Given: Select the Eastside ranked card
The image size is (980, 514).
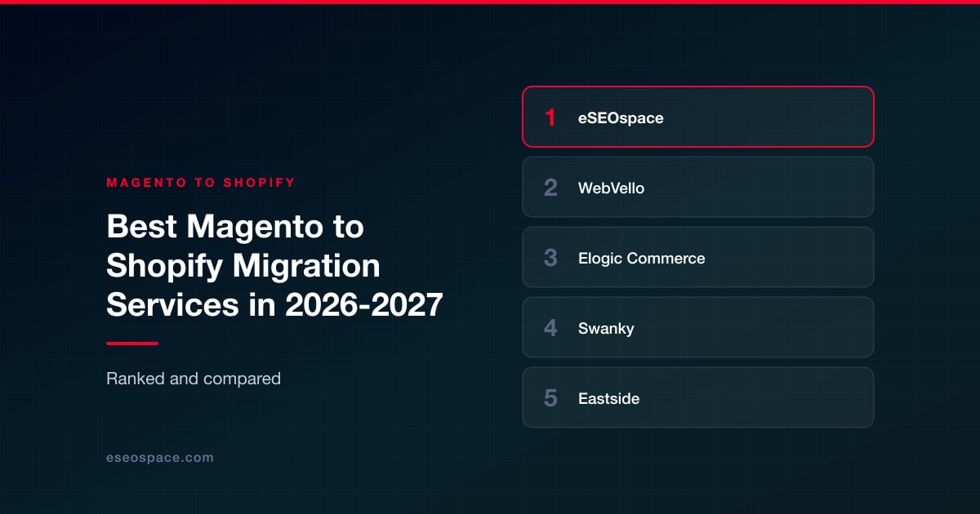Looking at the screenshot, I should 698,397.
